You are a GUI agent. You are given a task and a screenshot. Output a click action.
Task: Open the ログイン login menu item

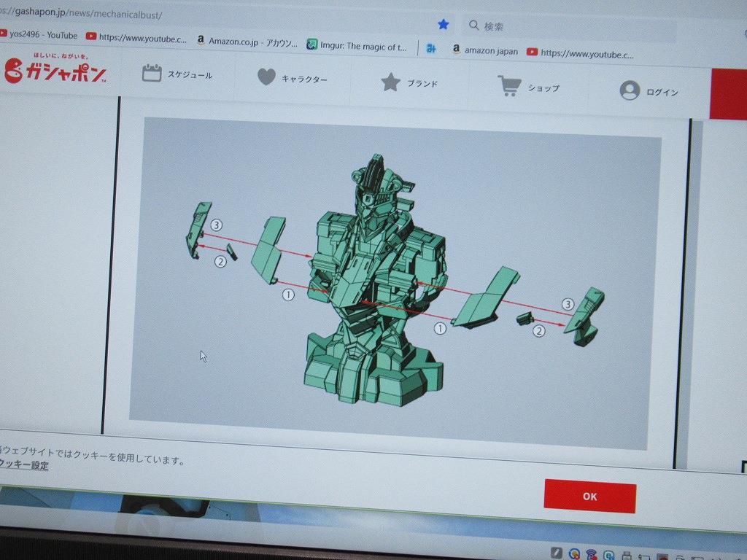pos(649,91)
